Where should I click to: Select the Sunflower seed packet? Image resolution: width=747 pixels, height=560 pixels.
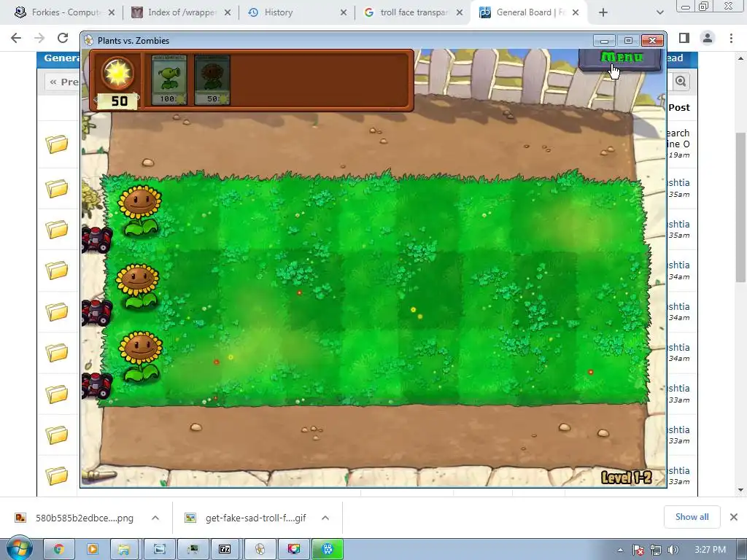pos(212,79)
